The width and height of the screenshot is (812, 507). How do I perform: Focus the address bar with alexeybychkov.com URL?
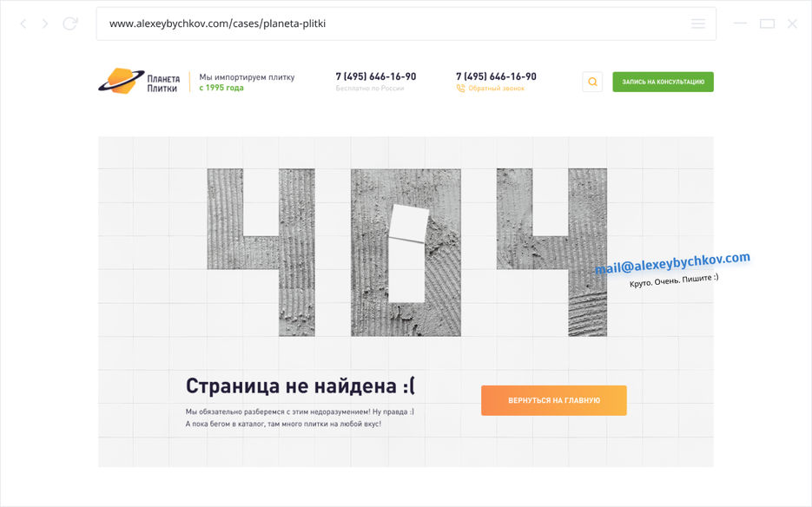(391, 24)
